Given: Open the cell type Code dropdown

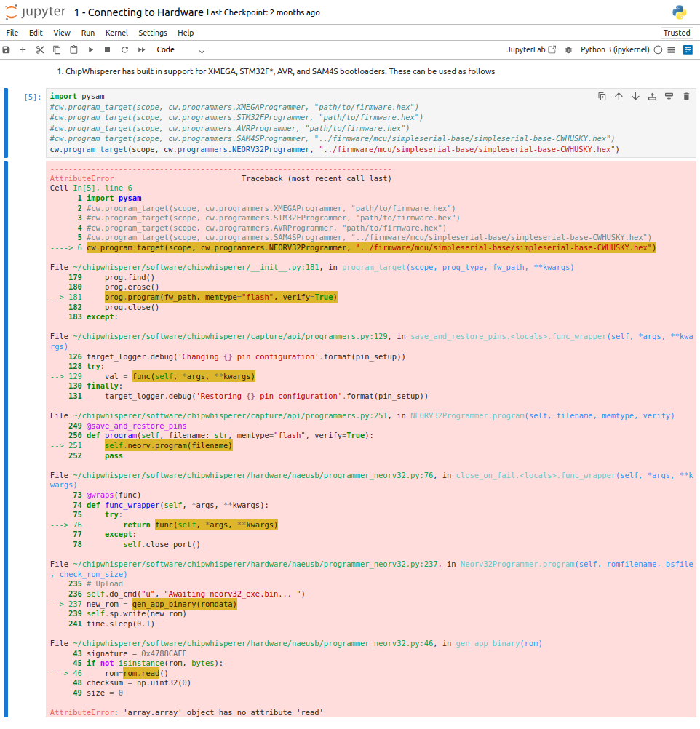Looking at the screenshot, I should pyautogui.click(x=180, y=50).
